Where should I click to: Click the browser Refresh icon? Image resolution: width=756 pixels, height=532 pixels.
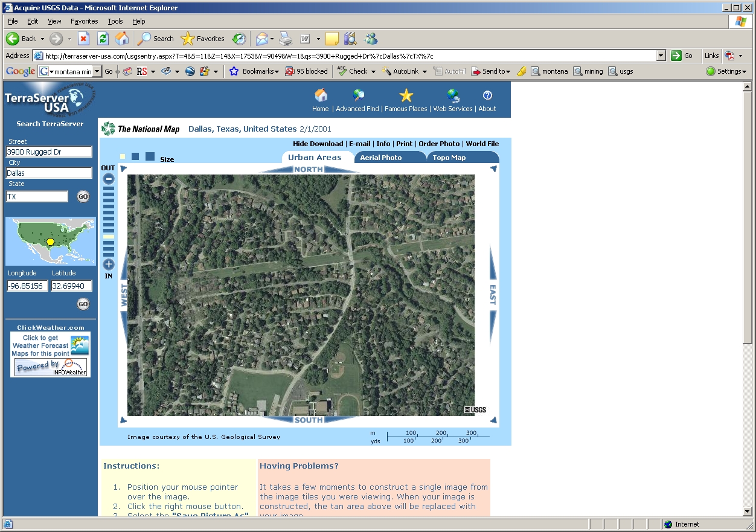click(103, 39)
